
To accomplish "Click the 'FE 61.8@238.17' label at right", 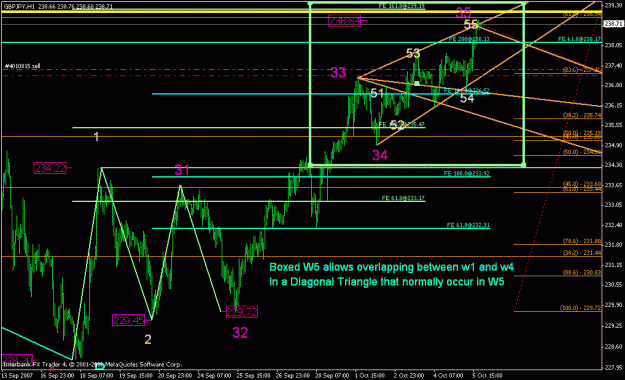I will pyautogui.click(x=580, y=39).
